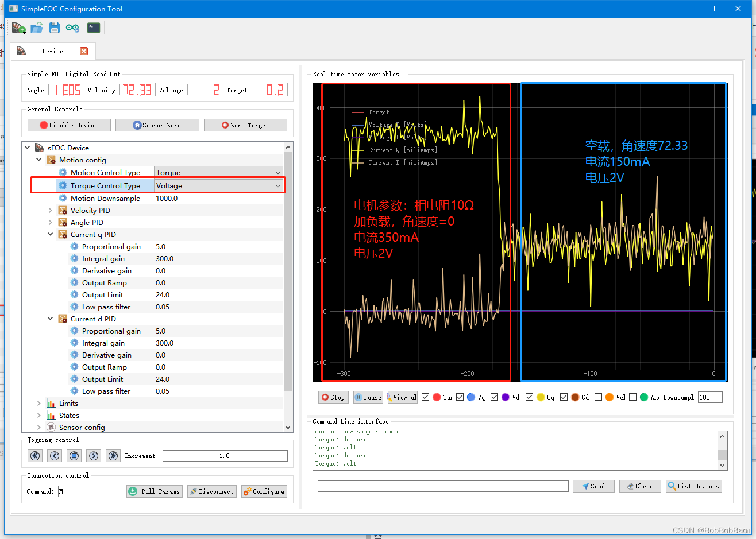Click the SimpleFOC title bar app icon
This screenshot has width=756, height=539.
pyautogui.click(x=13, y=9)
